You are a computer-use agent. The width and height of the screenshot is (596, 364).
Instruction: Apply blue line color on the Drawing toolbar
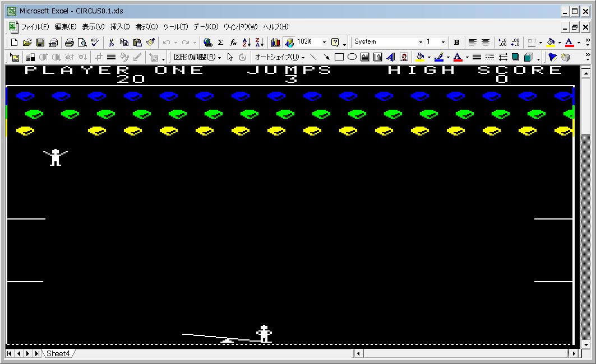point(439,57)
